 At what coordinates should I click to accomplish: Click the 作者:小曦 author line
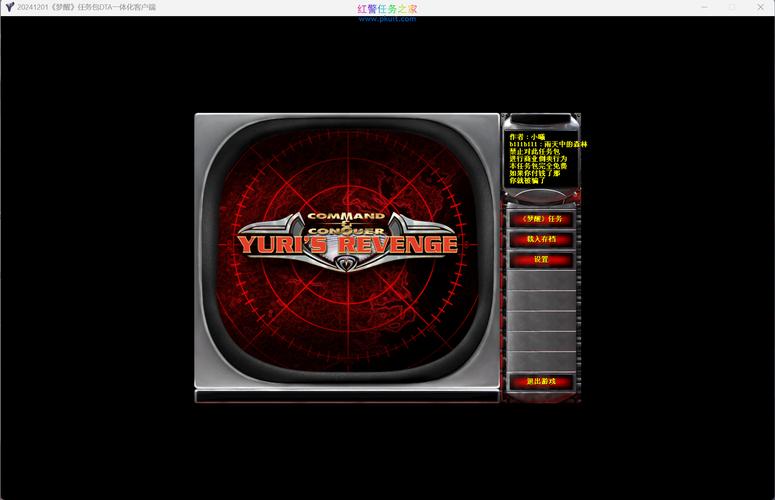(x=527, y=136)
